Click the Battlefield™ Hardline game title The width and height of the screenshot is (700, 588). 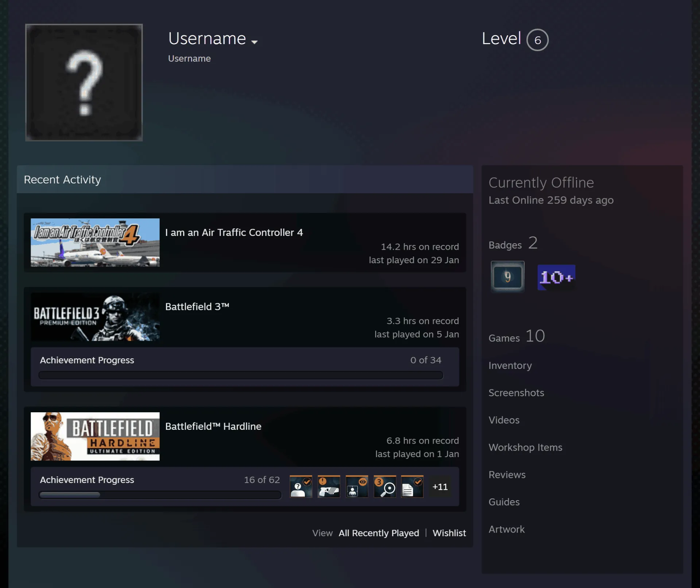tap(213, 426)
